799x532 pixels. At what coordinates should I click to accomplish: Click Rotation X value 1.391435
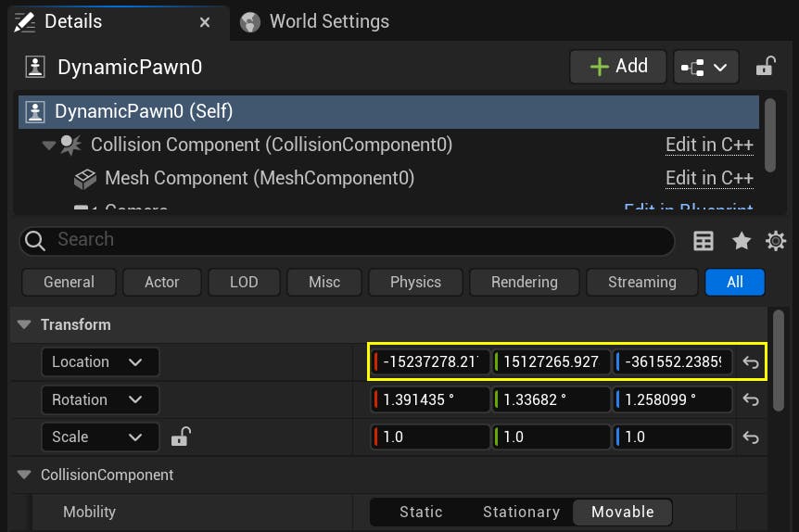(x=430, y=399)
